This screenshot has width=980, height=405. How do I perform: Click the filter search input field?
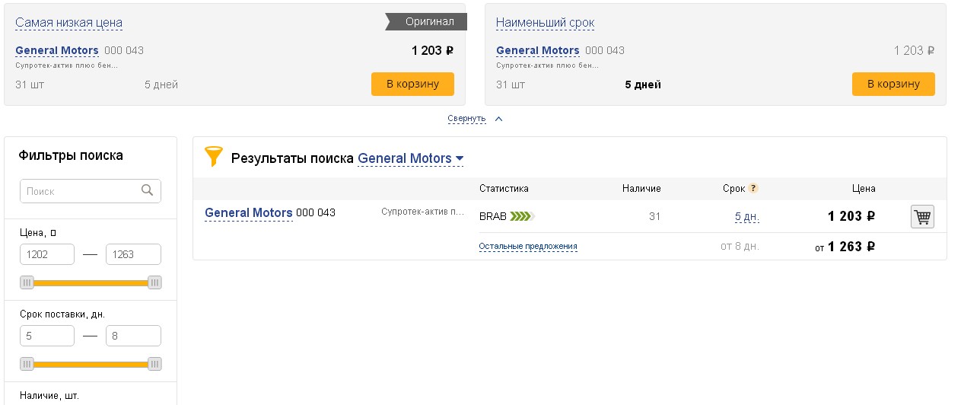tap(80, 191)
